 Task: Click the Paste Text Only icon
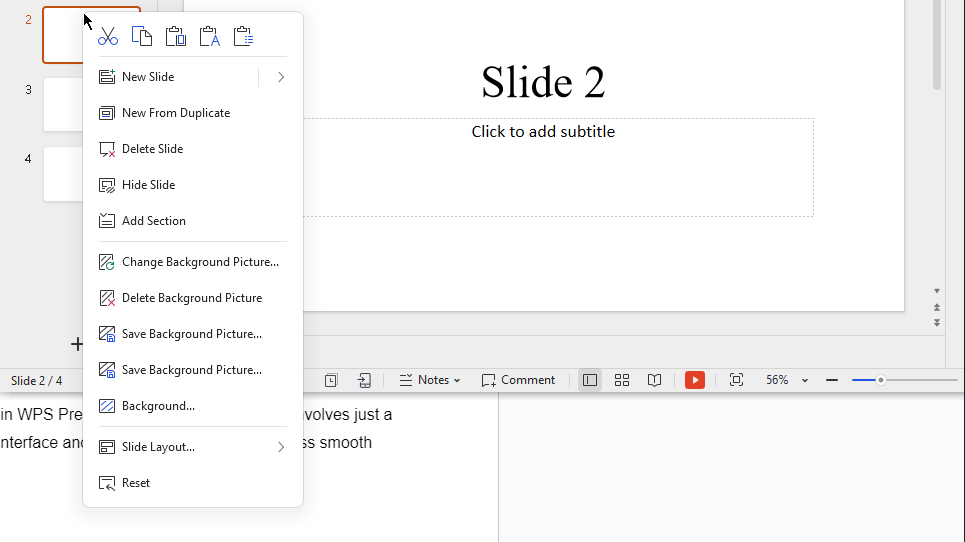click(x=209, y=37)
